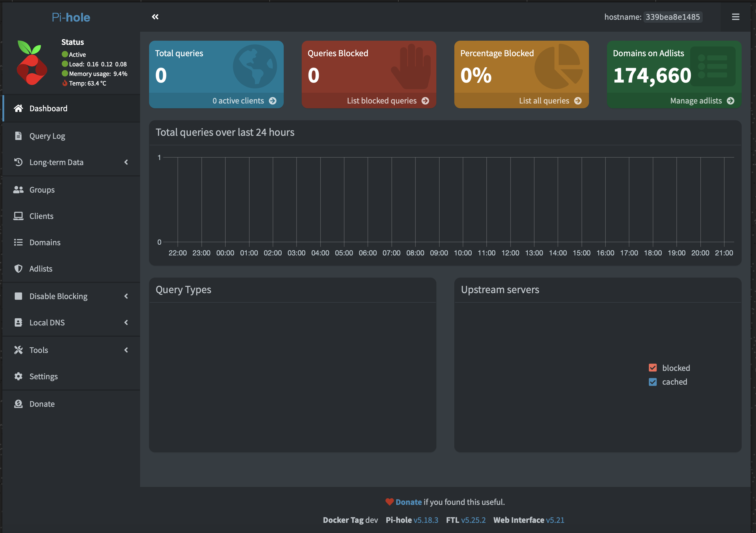
Task: Open the hamburger menu at top right
Action: click(x=735, y=17)
